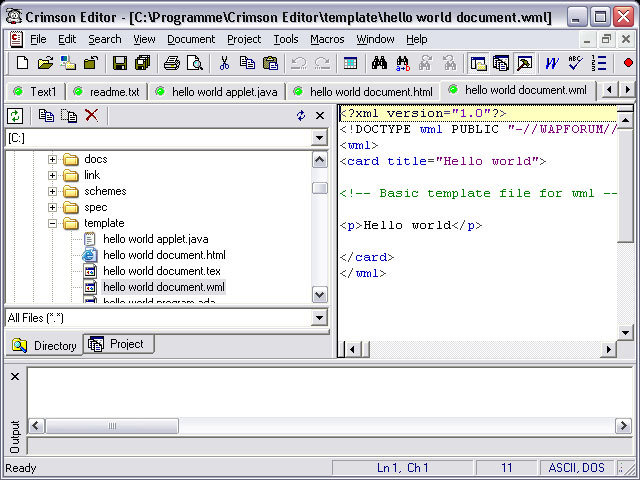Screen dimensions: 640x480
Task: Click the Undo arrow icon
Action: (x=299, y=63)
